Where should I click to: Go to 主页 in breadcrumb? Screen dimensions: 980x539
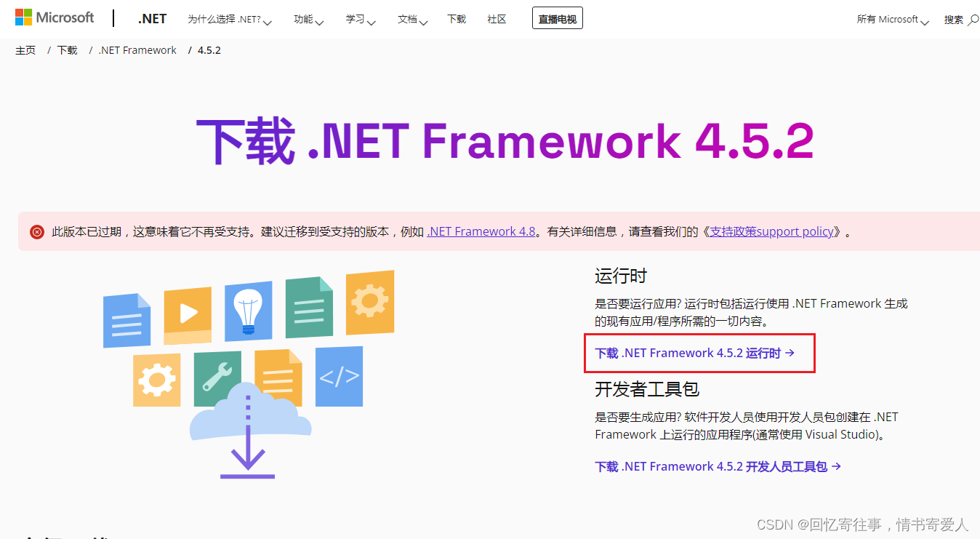(25, 50)
